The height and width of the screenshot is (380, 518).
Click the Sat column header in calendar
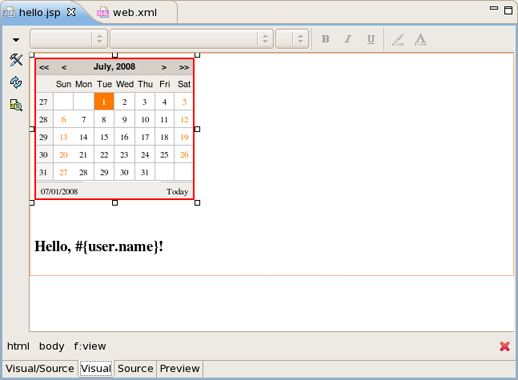tap(184, 84)
